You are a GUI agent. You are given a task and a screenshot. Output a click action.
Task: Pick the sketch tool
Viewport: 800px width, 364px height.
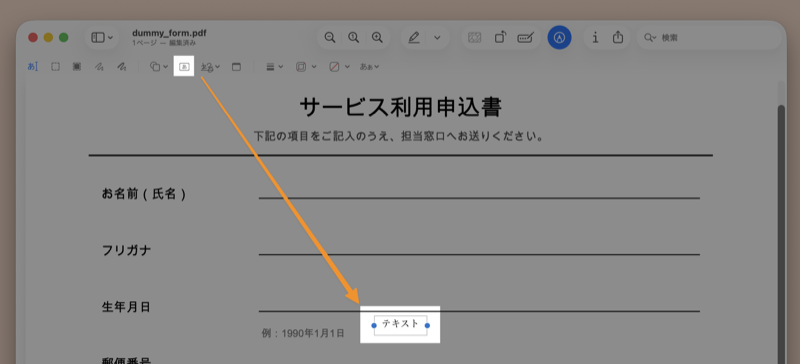99,66
